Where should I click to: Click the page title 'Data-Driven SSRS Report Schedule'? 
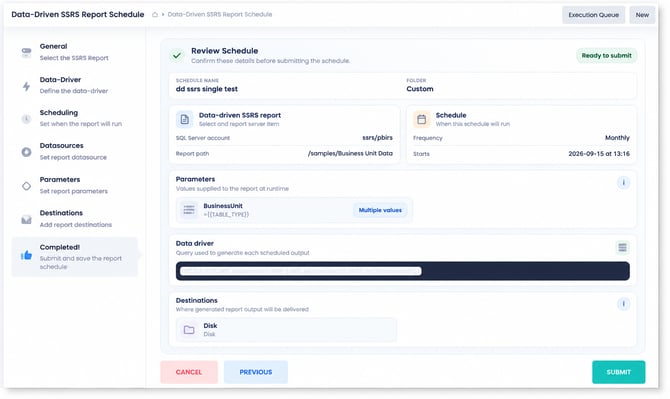(x=78, y=15)
